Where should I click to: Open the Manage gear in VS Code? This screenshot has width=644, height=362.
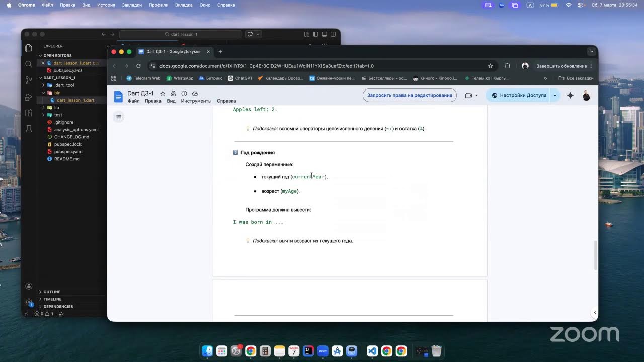29,302
